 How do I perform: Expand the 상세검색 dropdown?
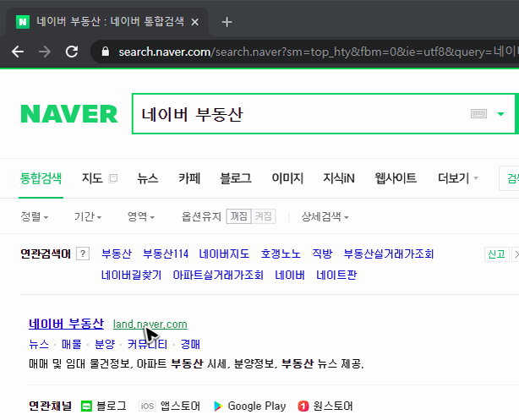pos(325,217)
